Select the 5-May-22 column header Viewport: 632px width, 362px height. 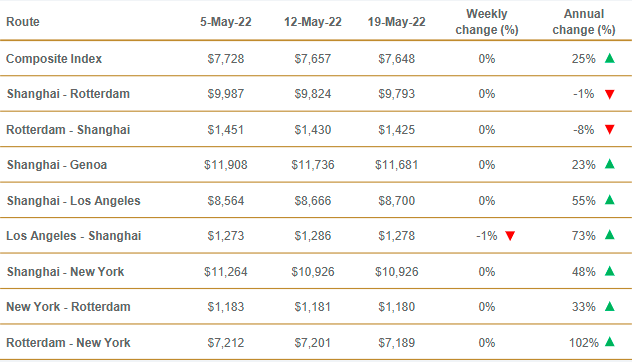tap(226, 22)
